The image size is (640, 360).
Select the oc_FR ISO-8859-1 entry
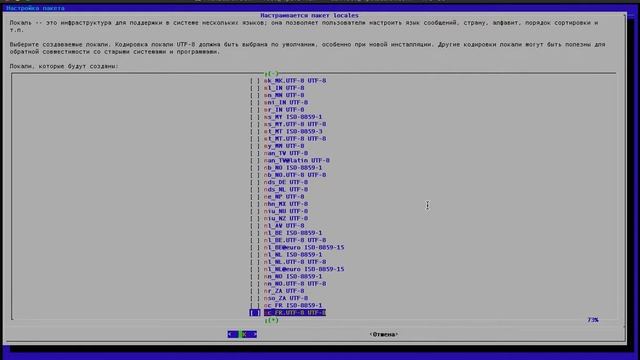(x=286, y=306)
